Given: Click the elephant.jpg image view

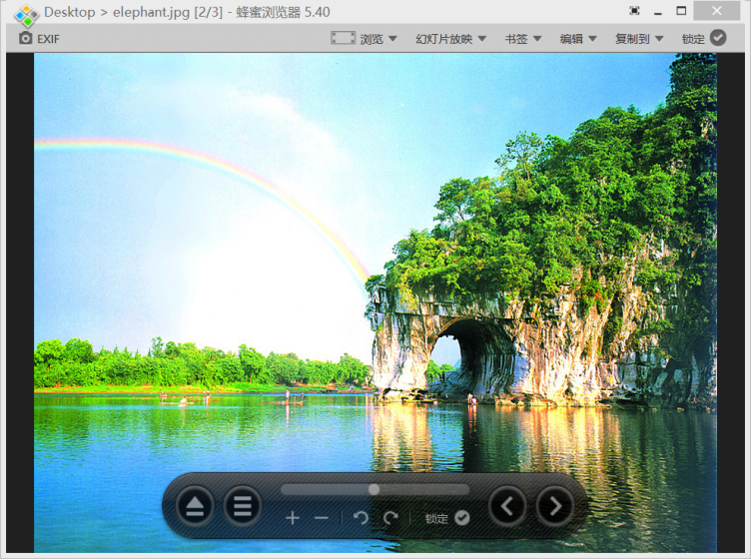Looking at the screenshot, I should (x=375, y=302).
